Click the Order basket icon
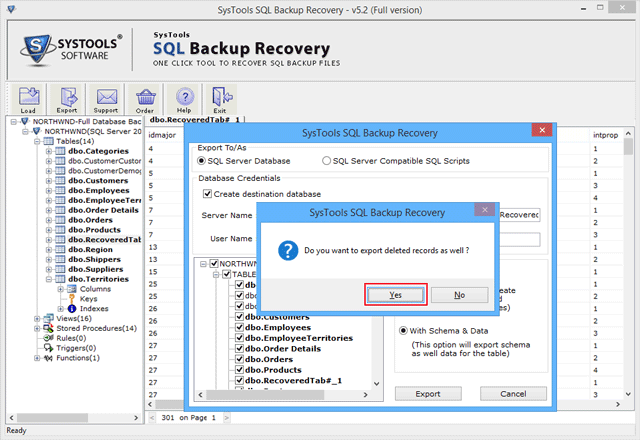The height and width of the screenshot is (440, 640). coord(145,99)
